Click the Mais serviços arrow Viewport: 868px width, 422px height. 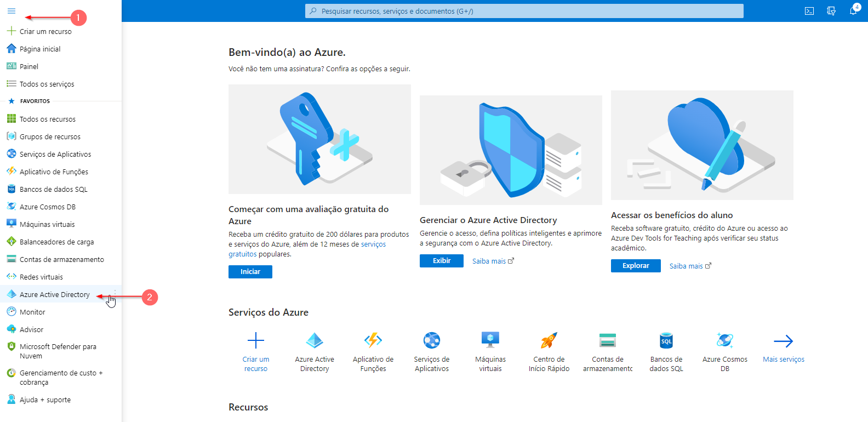pyautogui.click(x=784, y=341)
